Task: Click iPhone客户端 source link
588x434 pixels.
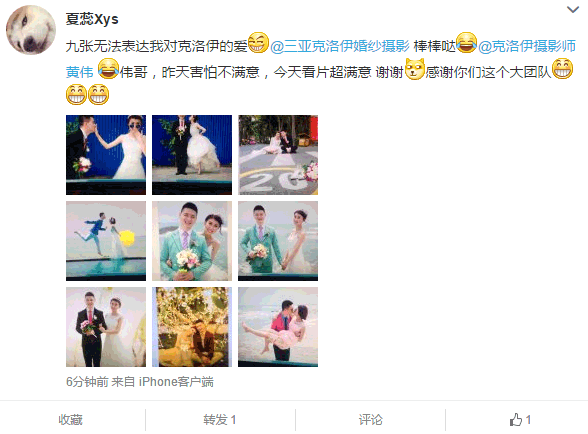Action: tap(176, 382)
